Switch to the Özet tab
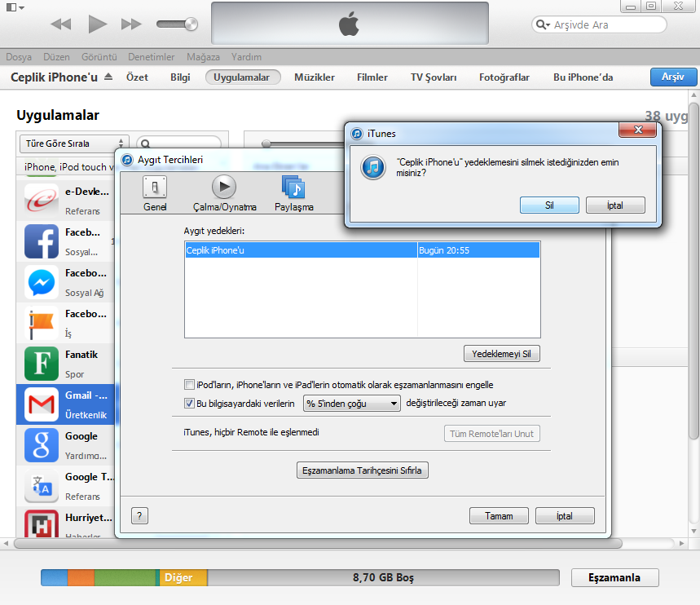This screenshot has width=700, height=605. [x=137, y=77]
